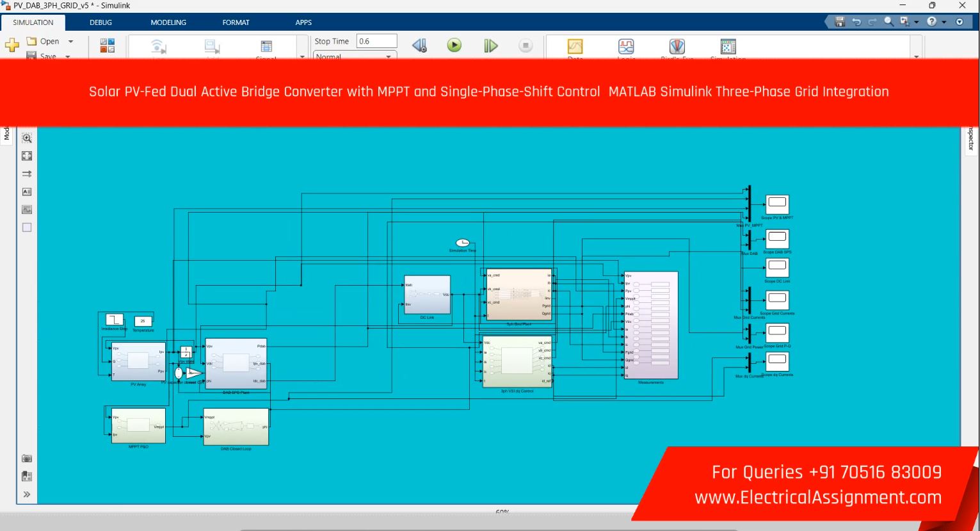Viewport: 980px width, 531px height.
Task: Toggle sample time arrows palette icon
Action: click(x=27, y=174)
